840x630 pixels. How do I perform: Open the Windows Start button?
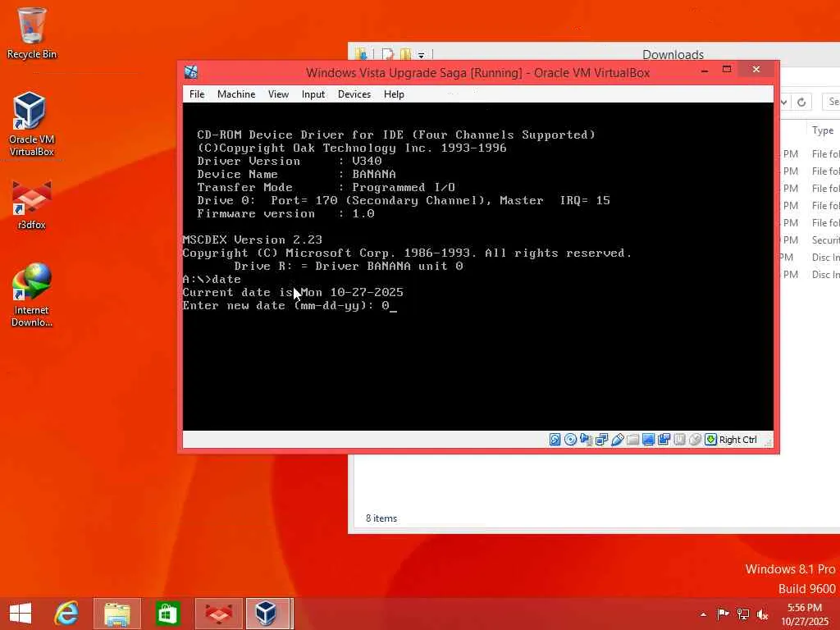point(21,614)
